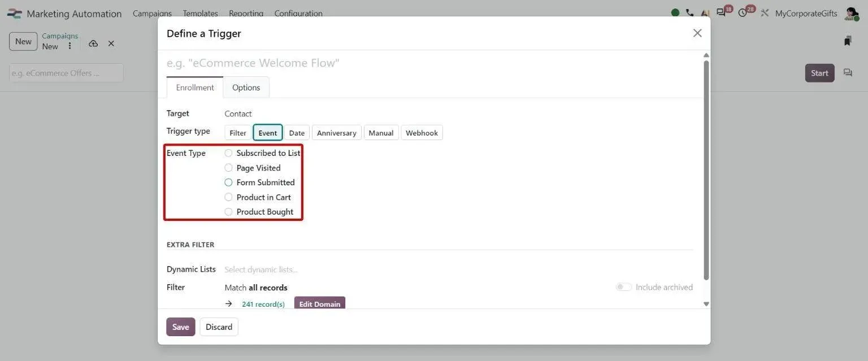The image size is (868, 361).
Task: Click the cloud upload save icon
Action: (x=93, y=44)
